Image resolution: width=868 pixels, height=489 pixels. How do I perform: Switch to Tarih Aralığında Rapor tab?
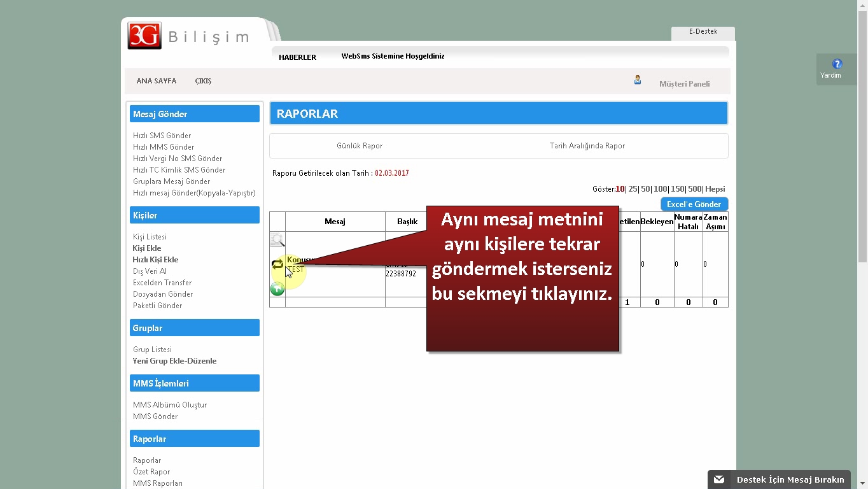(587, 146)
